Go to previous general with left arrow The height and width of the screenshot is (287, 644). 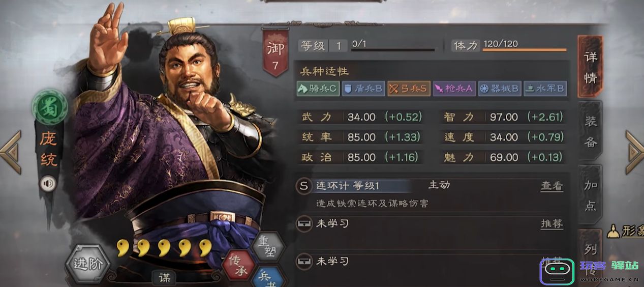(11, 151)
